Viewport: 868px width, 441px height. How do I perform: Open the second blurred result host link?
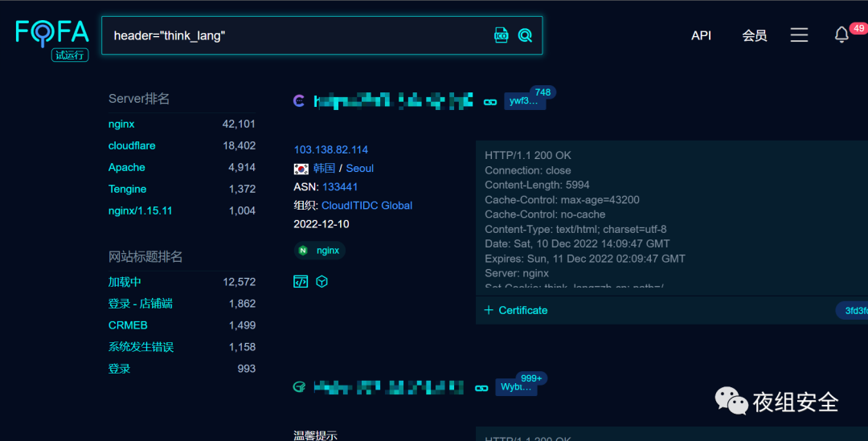(x=389, y=386)
